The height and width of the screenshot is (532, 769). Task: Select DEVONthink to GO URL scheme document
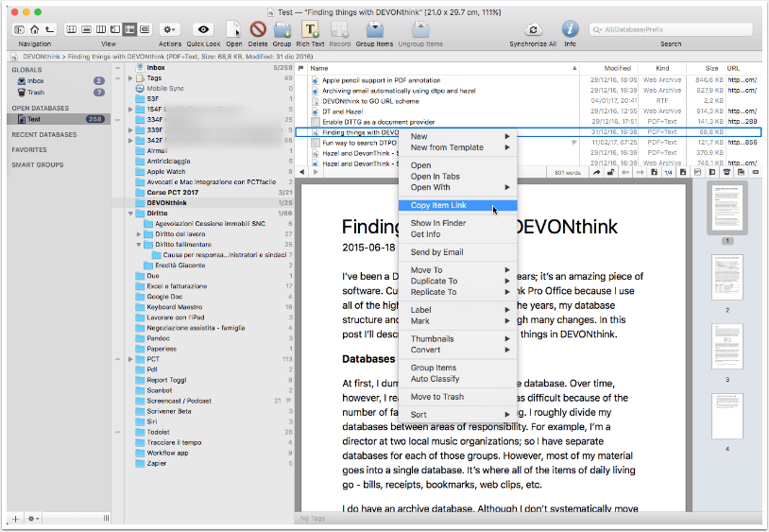coord(370,101)
